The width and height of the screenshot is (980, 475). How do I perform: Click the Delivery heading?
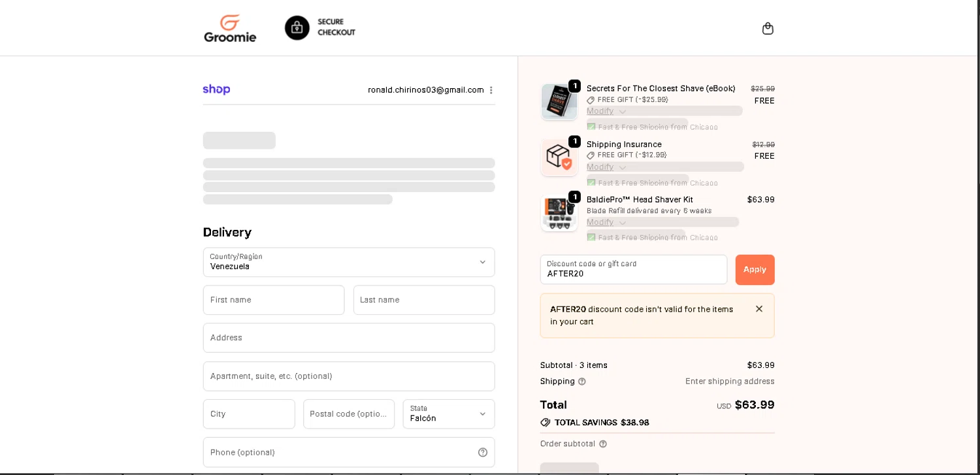coord(227,232)
